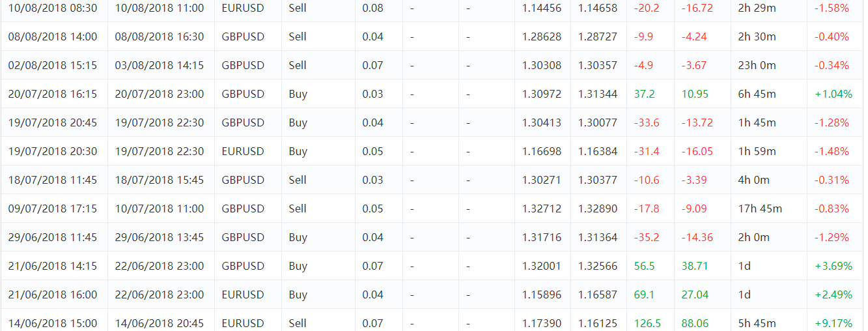Select EURUSD in the 10/08/2018 row
This screenshot has height=331, width=868.
click(x=243, y=8)
